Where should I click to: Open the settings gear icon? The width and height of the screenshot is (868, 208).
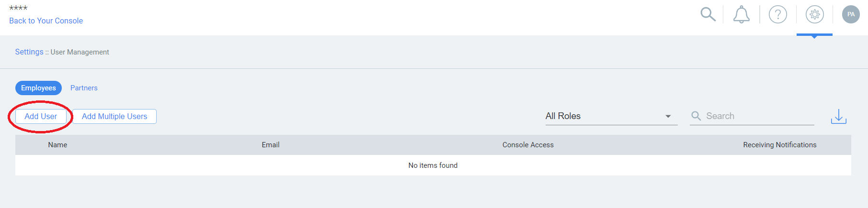[x=814, y=14]
